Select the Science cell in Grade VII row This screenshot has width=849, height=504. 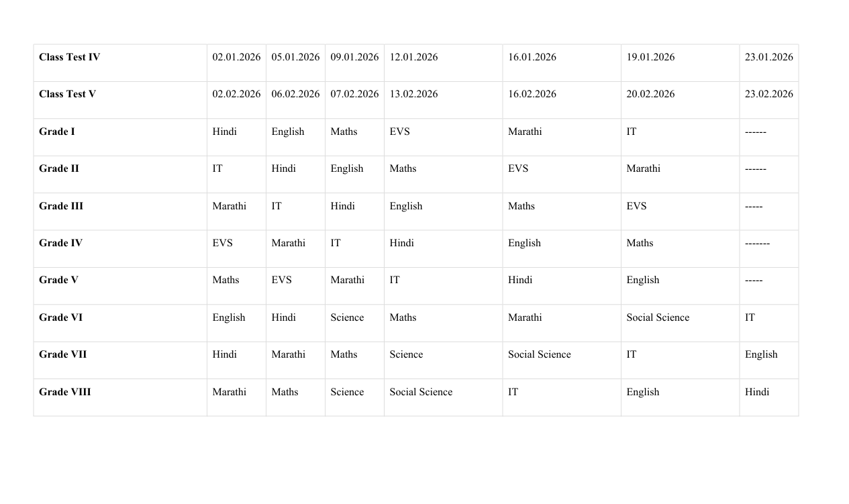click(x=406, y=354)
